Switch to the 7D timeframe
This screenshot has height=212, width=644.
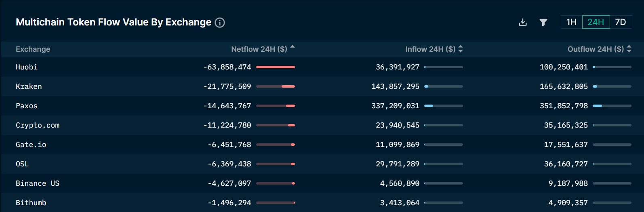click(x=621, y=22)
